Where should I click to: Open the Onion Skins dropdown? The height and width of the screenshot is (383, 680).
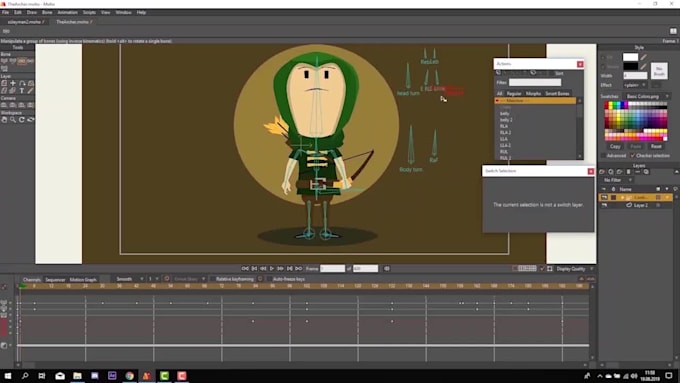pyautogui.click(x=190, y=279)
